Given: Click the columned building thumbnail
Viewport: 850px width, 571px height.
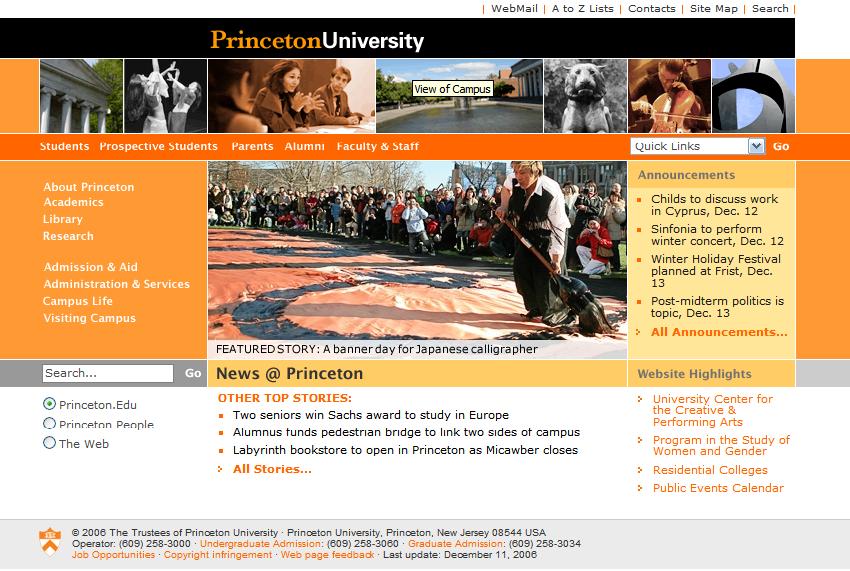Looking at the screenshot, I should pyautogui.click(x=81, y=96).
